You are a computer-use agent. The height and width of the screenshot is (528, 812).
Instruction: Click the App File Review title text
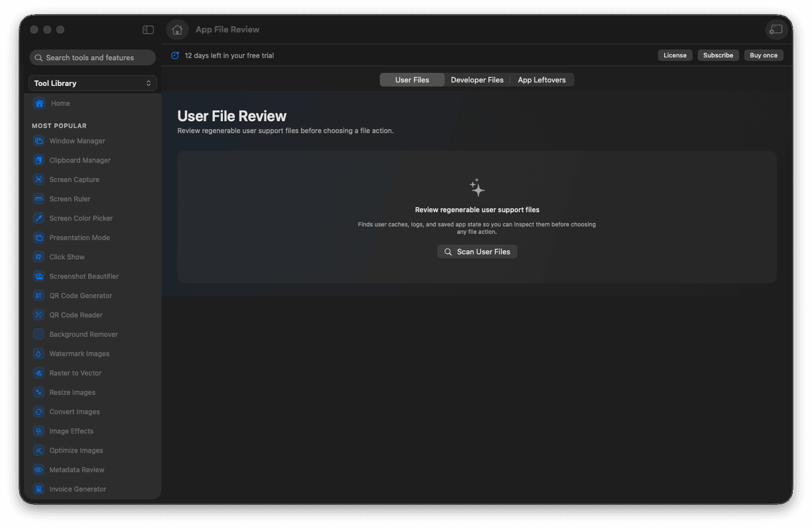point(227,30)
